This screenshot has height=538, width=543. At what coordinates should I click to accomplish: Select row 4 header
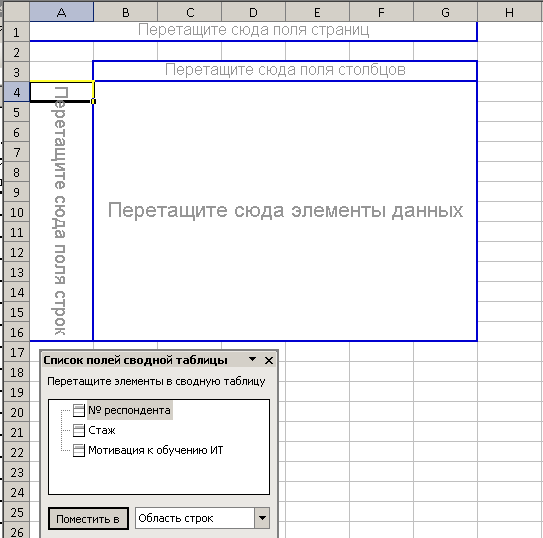click(16, 92)
